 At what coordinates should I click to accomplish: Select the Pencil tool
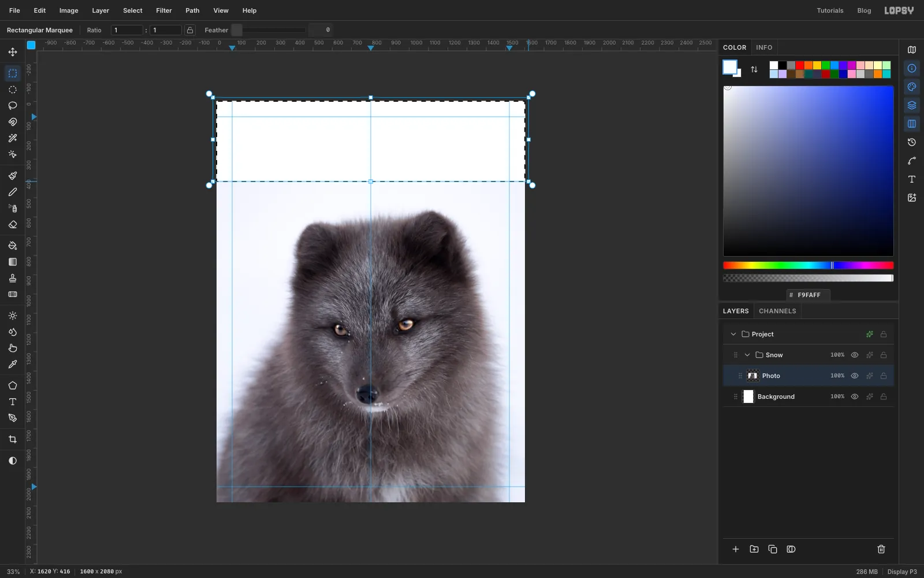click(13, 192)
